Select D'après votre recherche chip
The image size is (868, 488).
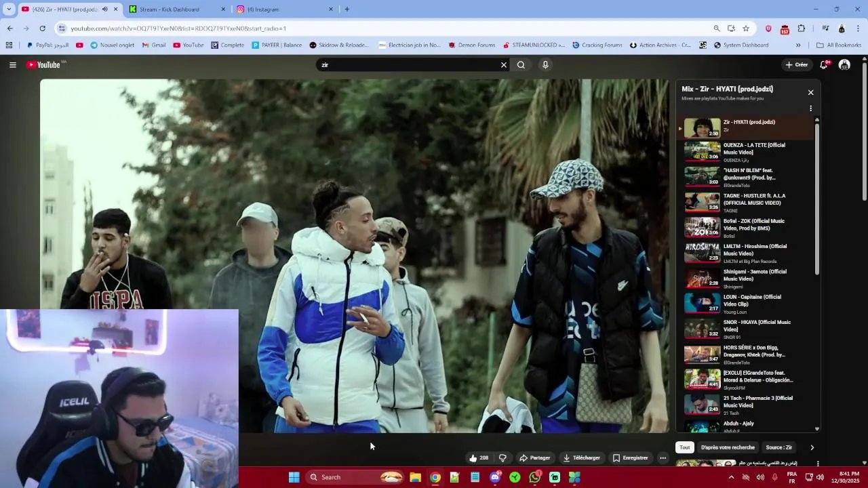click(x=728, y=447)
